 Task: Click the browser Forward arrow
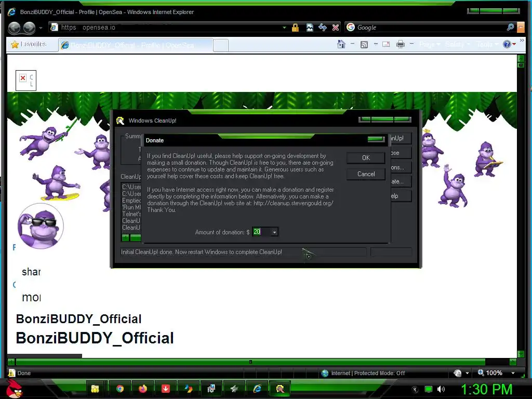tap(29, 28)
